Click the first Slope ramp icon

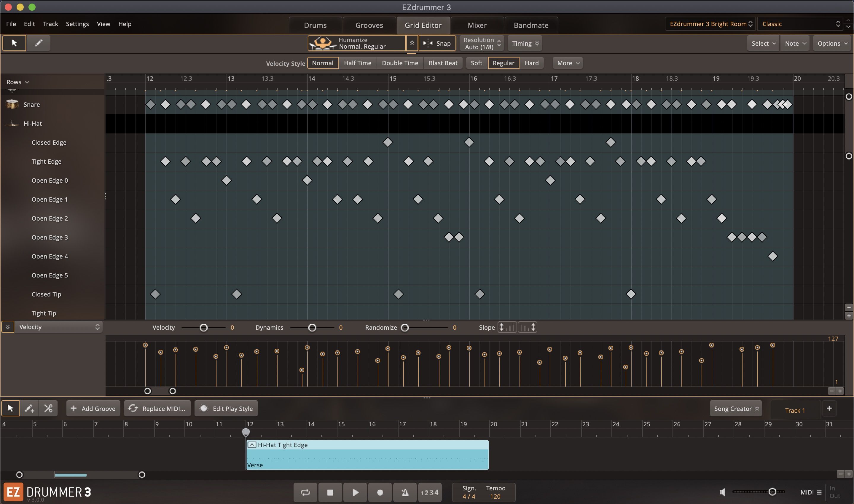507,327
